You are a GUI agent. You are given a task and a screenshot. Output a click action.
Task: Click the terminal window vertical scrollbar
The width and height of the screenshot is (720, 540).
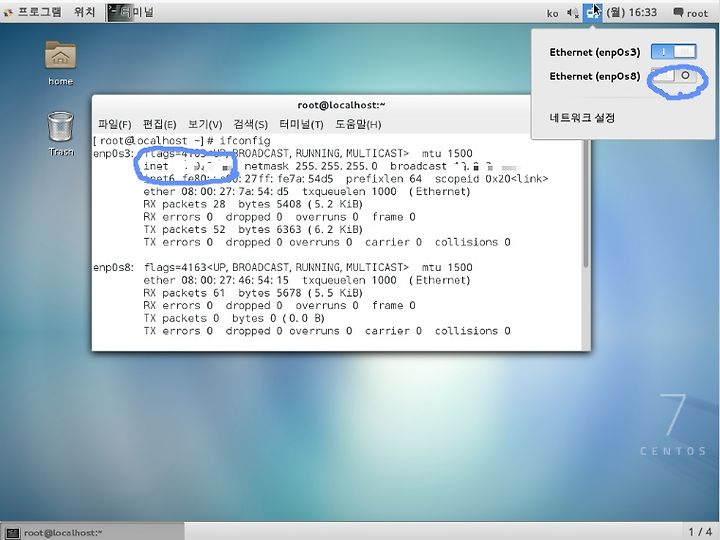pyautogui.click(x=585, y=203)
